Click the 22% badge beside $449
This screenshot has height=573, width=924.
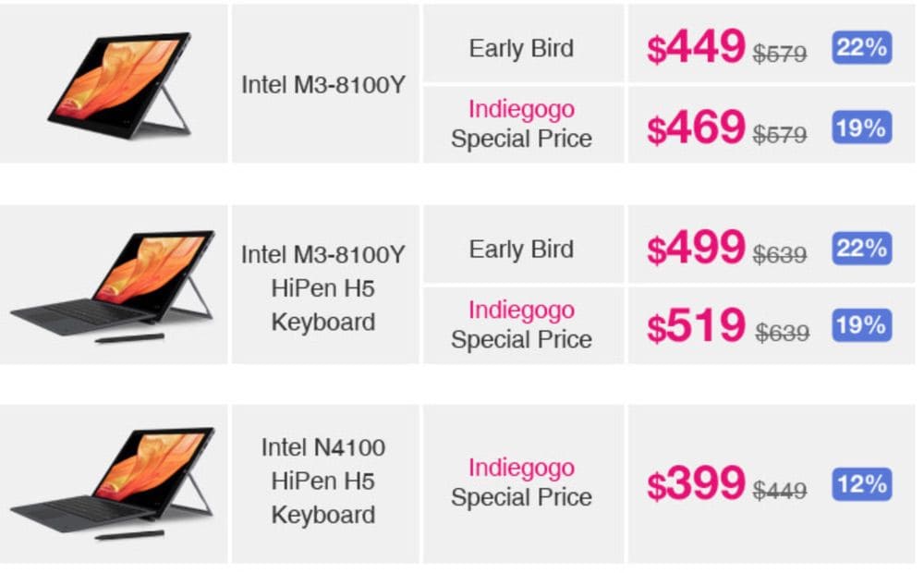coord(861,47)
